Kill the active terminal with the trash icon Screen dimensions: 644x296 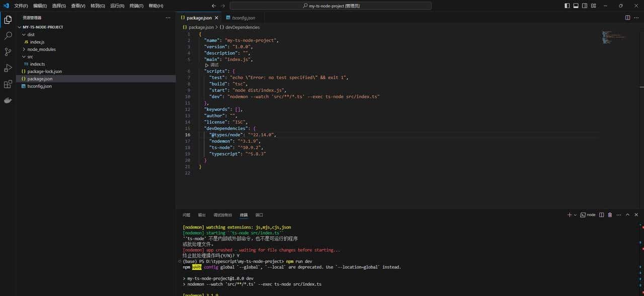pyautogui.click(x=610, y=215)
